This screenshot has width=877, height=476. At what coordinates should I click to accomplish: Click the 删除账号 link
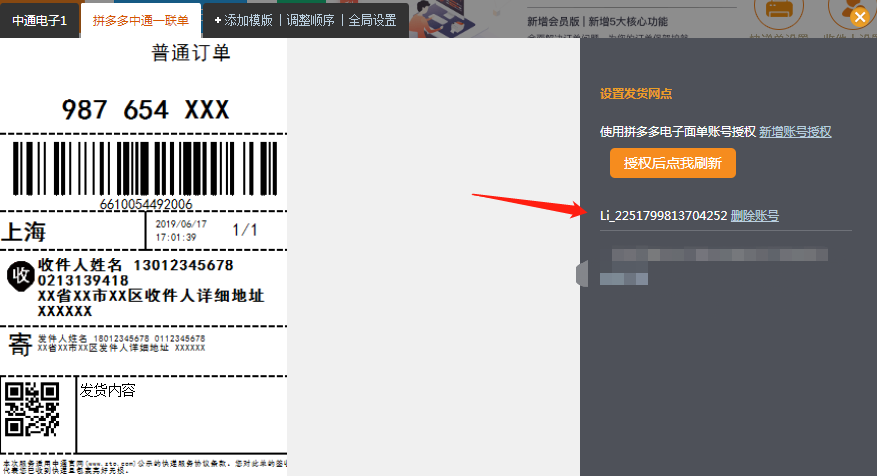coord(755,216)
